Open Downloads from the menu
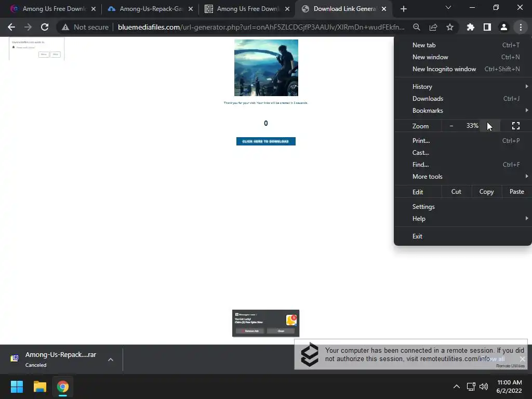The height and width of the screenshot is (399, 532). point(462,98)
